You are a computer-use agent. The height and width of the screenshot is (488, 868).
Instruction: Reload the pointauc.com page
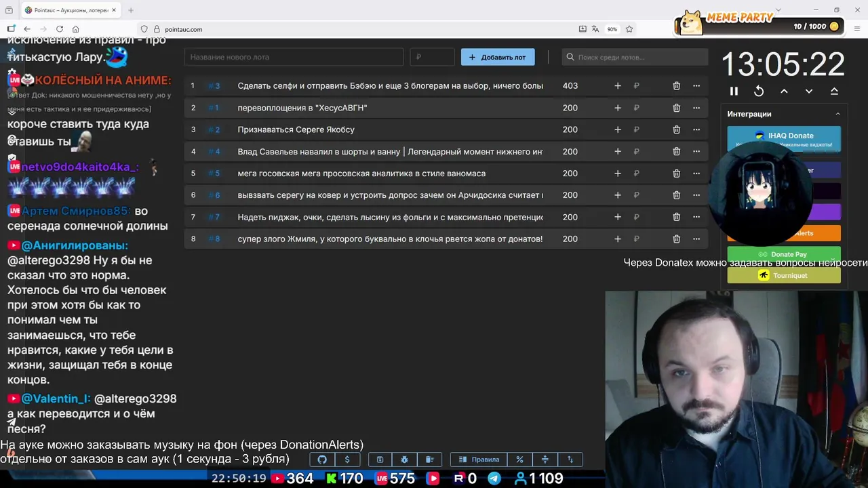coord(60,29)
